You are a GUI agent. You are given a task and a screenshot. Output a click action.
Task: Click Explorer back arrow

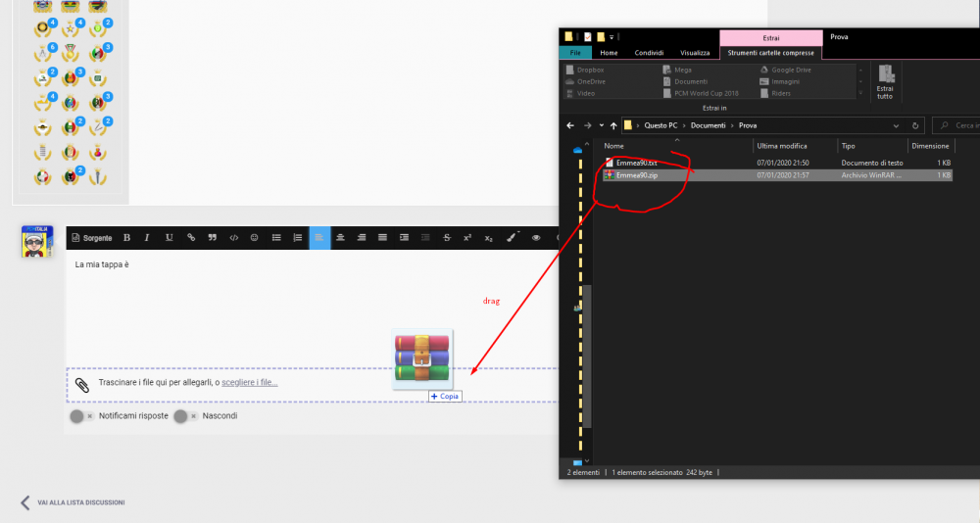570,125
